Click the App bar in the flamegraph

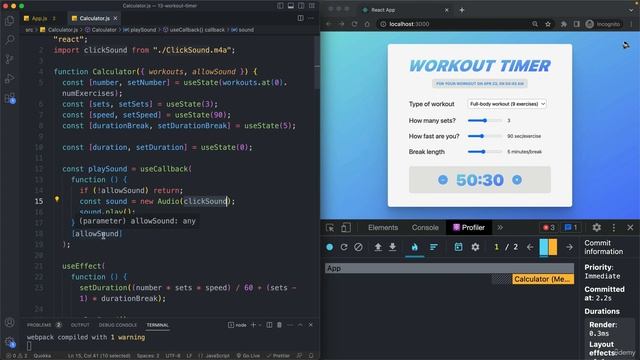pos(449,268)
